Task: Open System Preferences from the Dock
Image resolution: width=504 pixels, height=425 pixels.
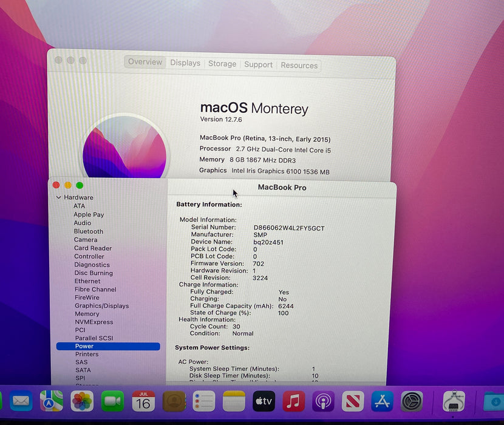Action: click(x=412, y=401)
